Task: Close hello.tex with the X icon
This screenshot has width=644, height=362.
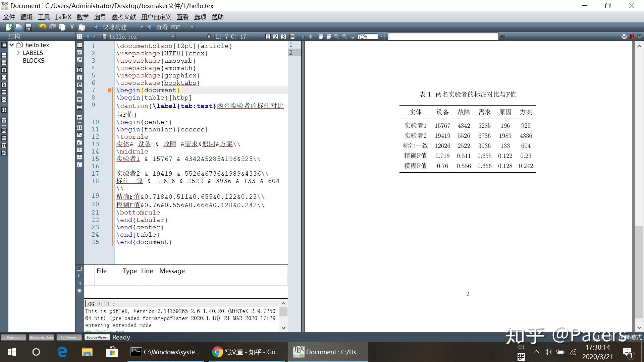Action: tap(209, 37)
